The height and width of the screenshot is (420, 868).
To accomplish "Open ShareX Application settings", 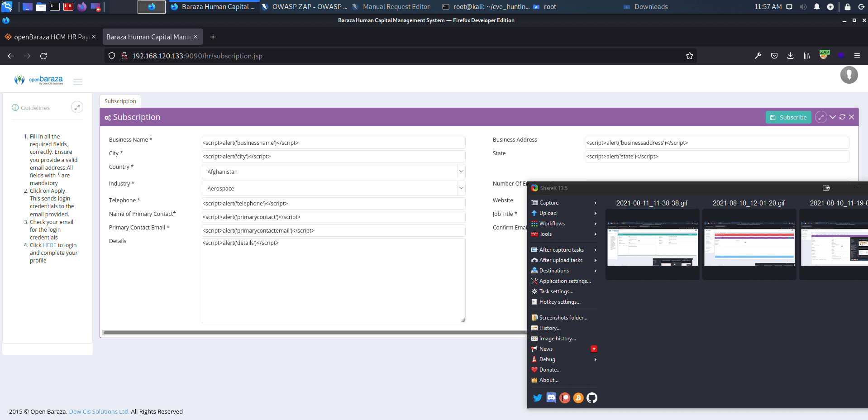I will tap(564, 281).
